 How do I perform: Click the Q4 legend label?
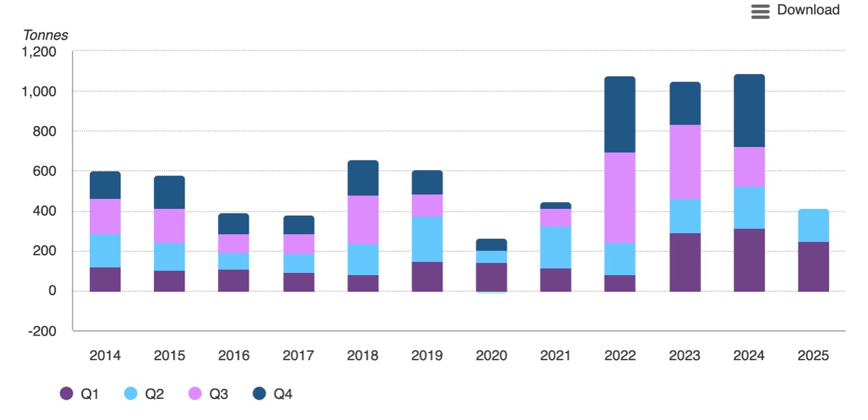coord(283,394)
